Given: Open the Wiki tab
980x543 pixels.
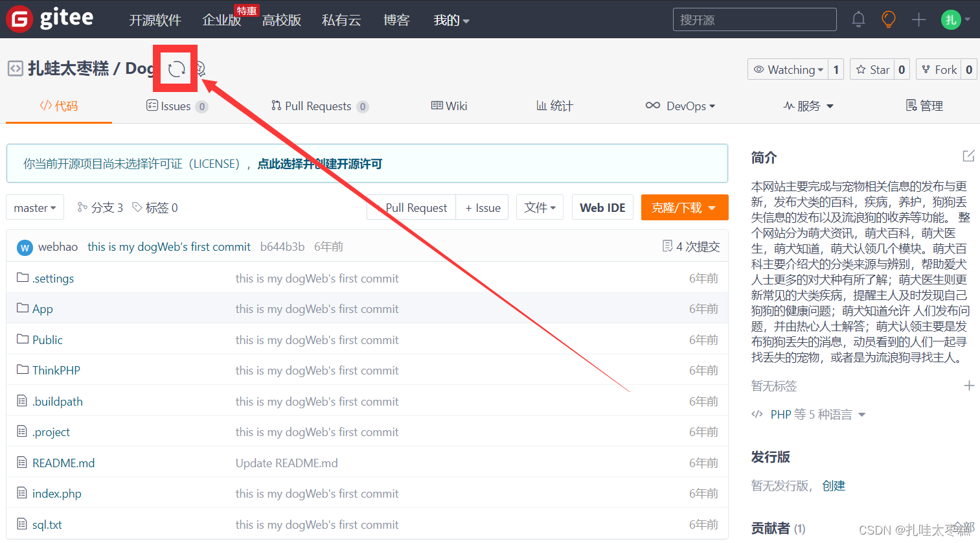Looking at the screenshot, I should (x=449, y=106).
